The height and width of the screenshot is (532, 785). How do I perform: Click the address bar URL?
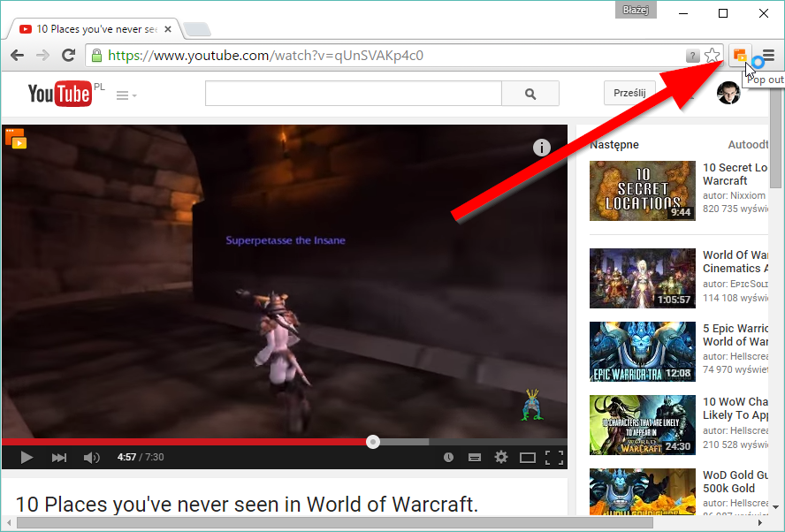(x=265, y=56)
